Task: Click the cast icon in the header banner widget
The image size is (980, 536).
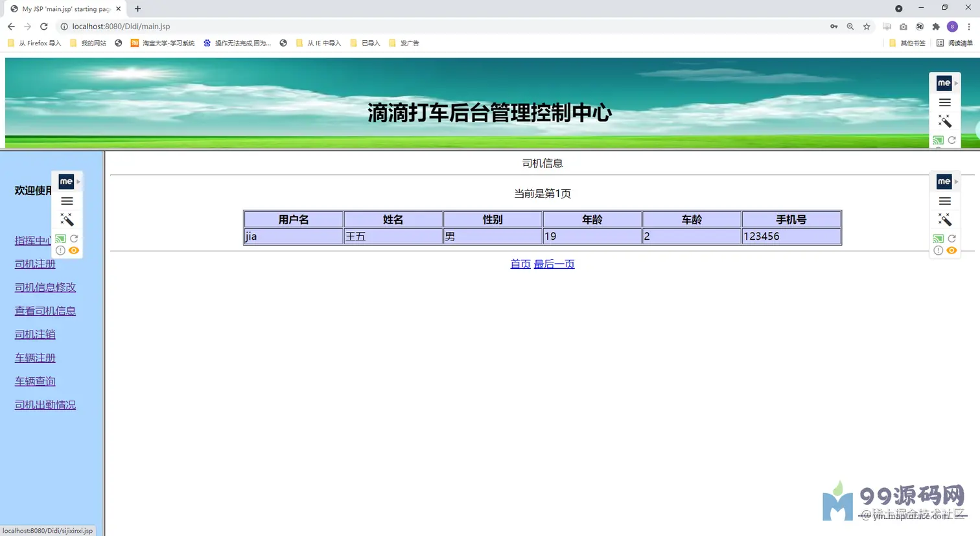Action: 938,140
